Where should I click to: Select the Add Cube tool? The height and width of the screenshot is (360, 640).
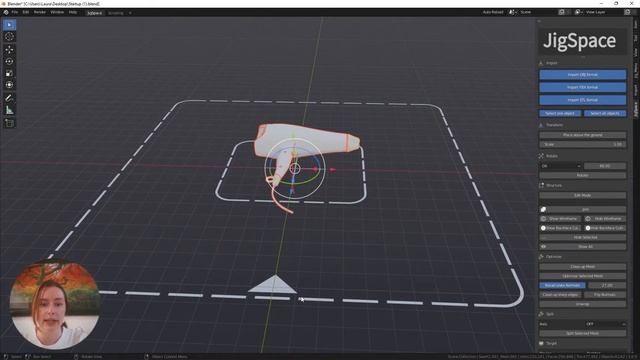(x=9, y=123)
